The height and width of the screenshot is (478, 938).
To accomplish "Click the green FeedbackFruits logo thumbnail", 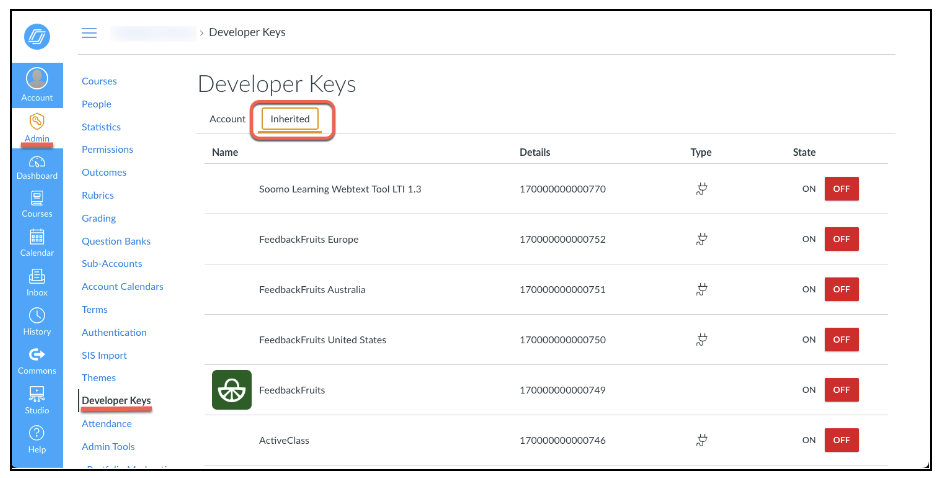I will coord(232,390).
